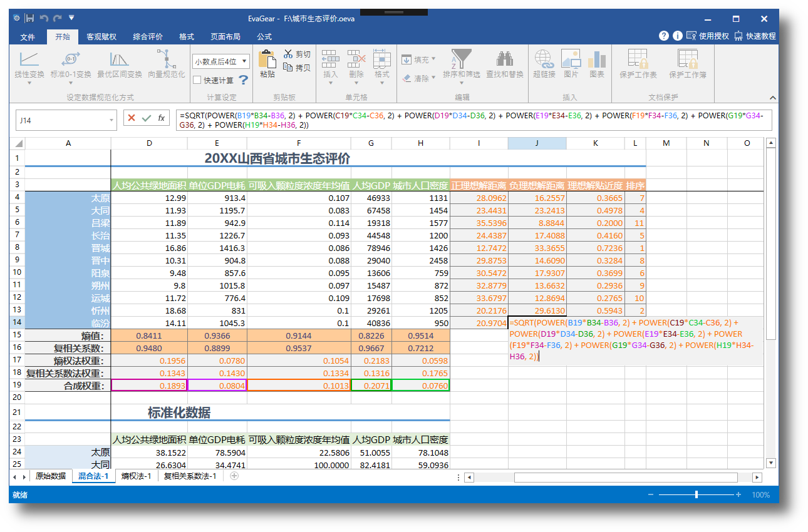Viewport: 808px width, 532px height.
Task: Open 查找和替换 binoculars tool
Action: (x=505, y=65)
